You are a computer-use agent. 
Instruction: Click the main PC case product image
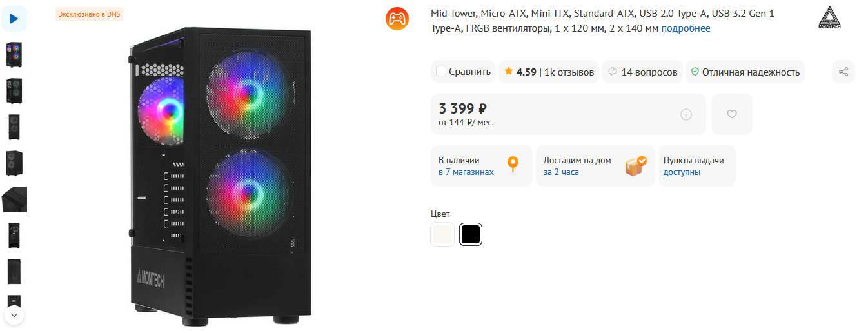pyautogui.click(x=219, y=174)
